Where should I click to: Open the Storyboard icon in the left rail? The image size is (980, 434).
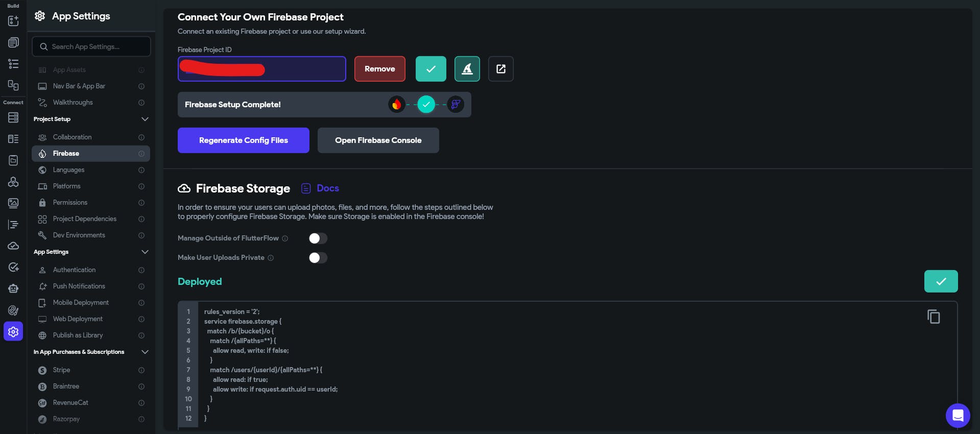(13, 85)
